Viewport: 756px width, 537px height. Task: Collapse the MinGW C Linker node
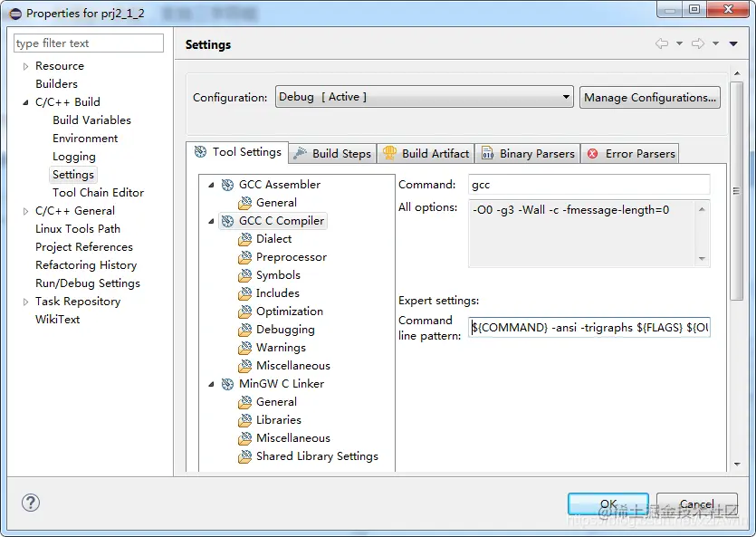[x=211, y=384]
